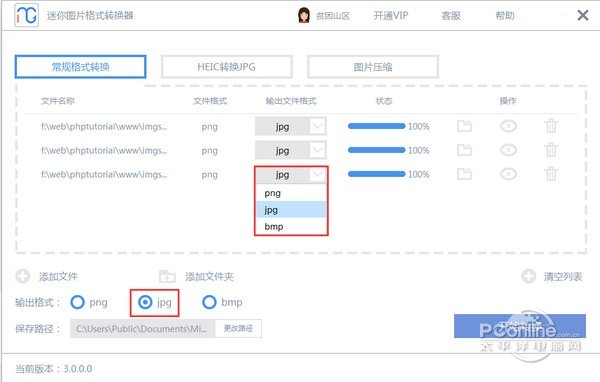The width and height of the screenshot is (600, 382).
Task: Select third file path row
Action: pos(104,175)
